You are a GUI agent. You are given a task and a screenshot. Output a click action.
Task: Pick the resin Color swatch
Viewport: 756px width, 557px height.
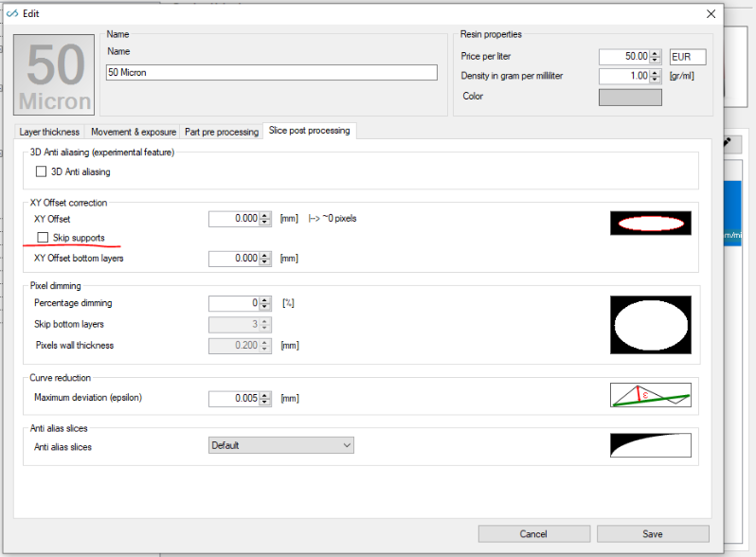pos(630,97)
